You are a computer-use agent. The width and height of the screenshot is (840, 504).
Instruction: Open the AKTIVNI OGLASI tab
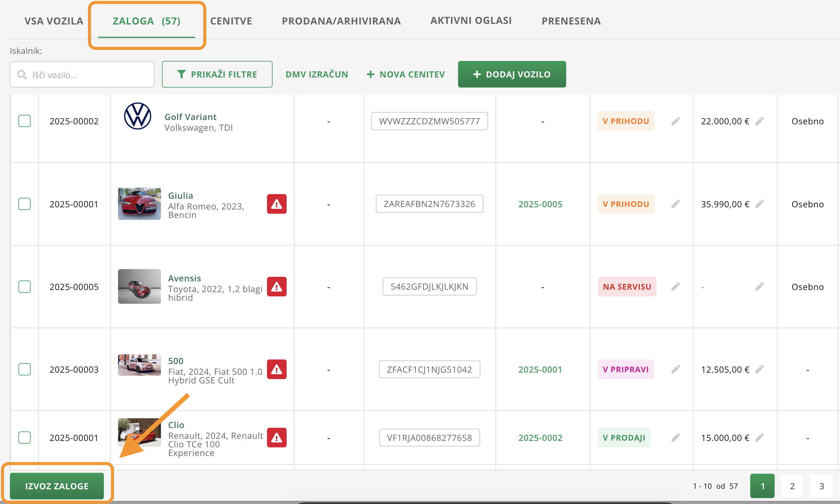[x=471, y=21]
